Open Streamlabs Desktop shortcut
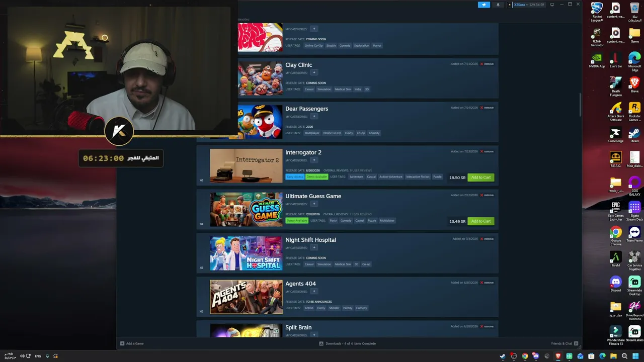The image size is (644, 362). pyautogui.click(x=634, y=286)
